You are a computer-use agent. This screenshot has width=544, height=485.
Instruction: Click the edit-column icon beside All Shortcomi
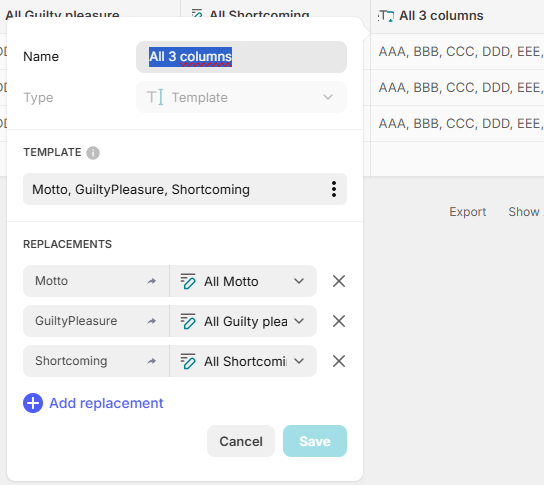pos(188,361)
